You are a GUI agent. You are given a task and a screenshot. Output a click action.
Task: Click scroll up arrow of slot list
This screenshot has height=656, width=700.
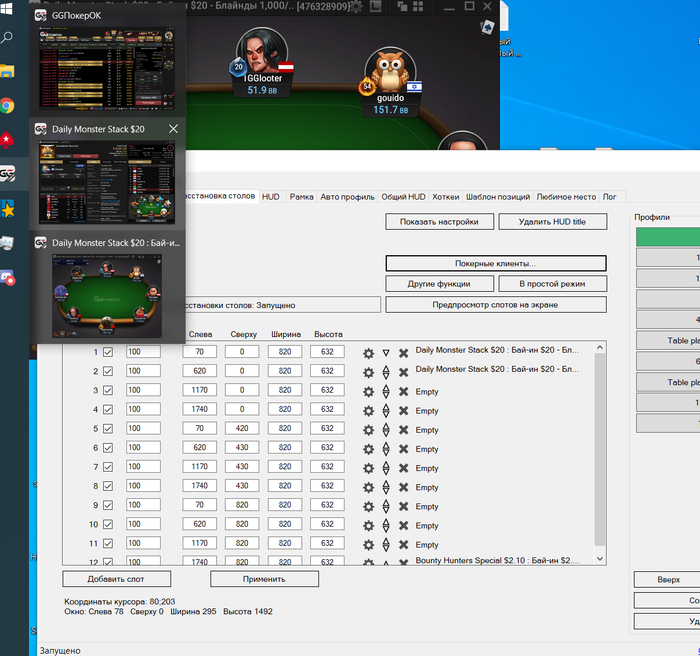click(x=600, y=347)
